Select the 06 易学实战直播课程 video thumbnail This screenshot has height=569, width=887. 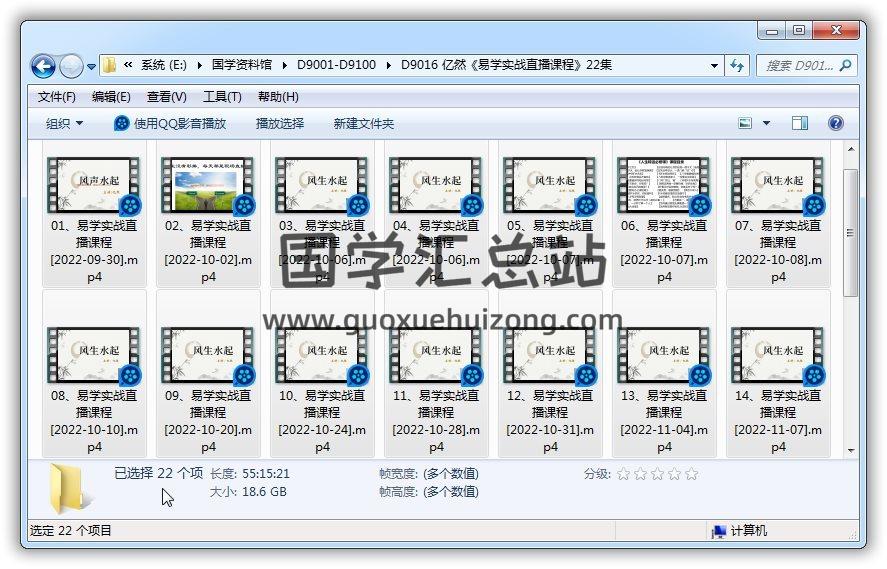pos(664,186)
